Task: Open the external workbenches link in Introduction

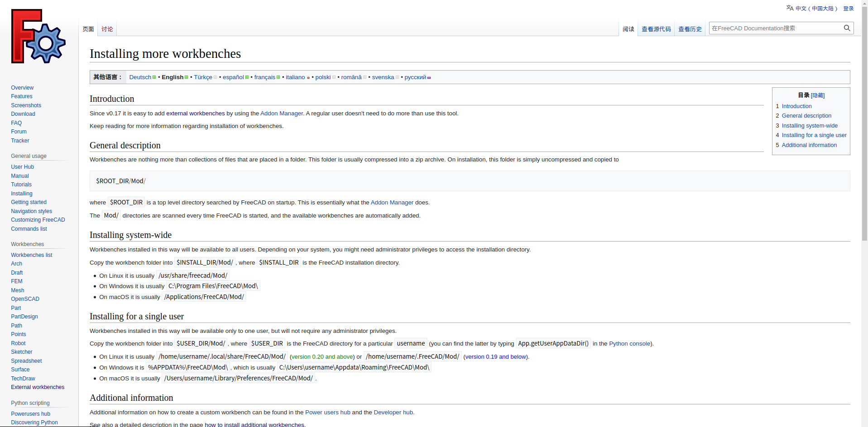Action: tap(195, 114)
